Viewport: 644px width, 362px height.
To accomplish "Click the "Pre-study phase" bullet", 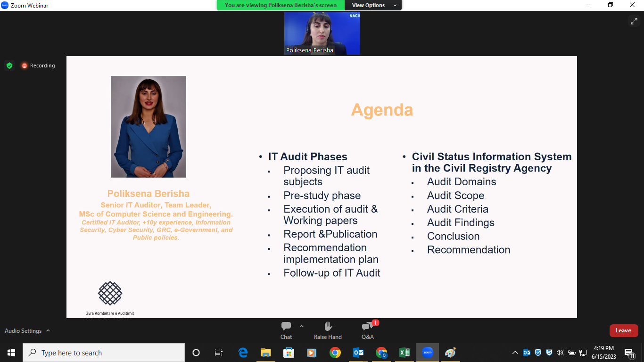I will (322, 196).
